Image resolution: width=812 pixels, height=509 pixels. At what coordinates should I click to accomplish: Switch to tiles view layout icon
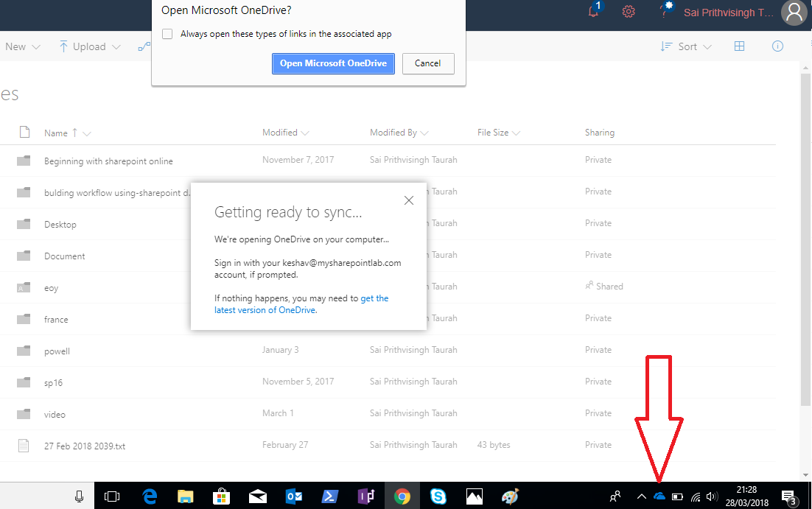pyautogui.click(x=740, y=46)
